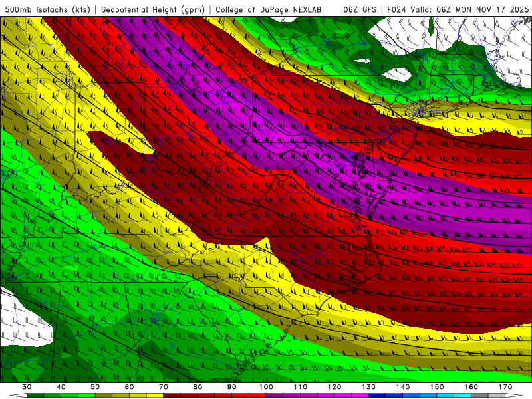
Task: Select the 140 label on the color scale
Action: pyautogui.click(x=403, y=387)
